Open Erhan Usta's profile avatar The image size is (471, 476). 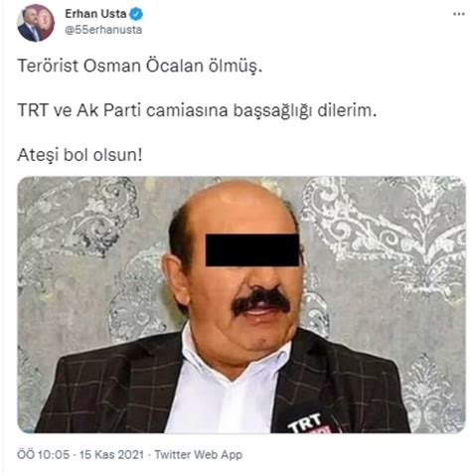[x=35, y=23]
